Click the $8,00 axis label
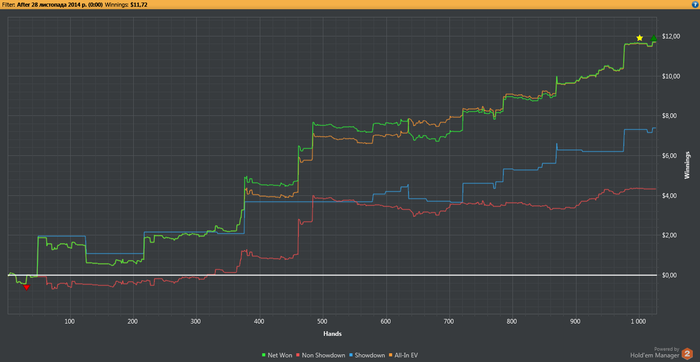This screenshot has width=700, height=362. pos(671,116)
